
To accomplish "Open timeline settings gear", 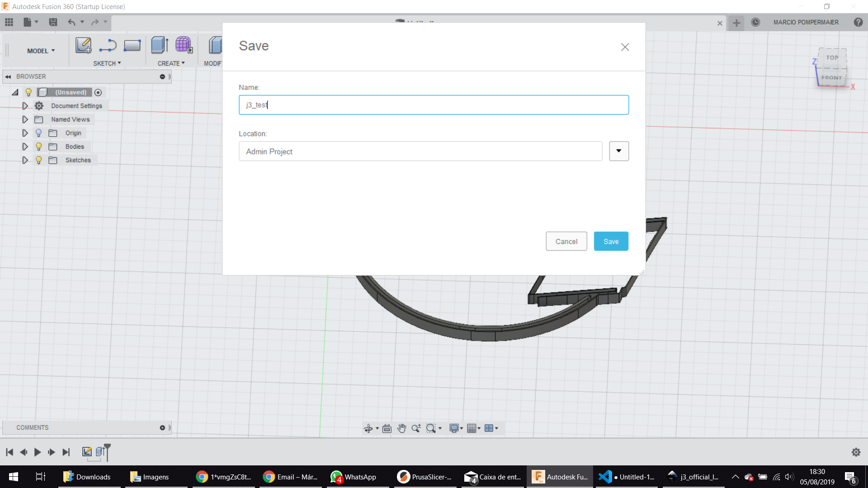I will pyautogui.click(x=856, y=452).
